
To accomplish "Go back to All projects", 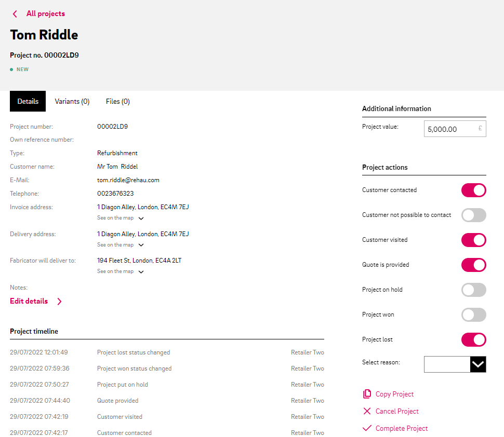I will 45,14.
